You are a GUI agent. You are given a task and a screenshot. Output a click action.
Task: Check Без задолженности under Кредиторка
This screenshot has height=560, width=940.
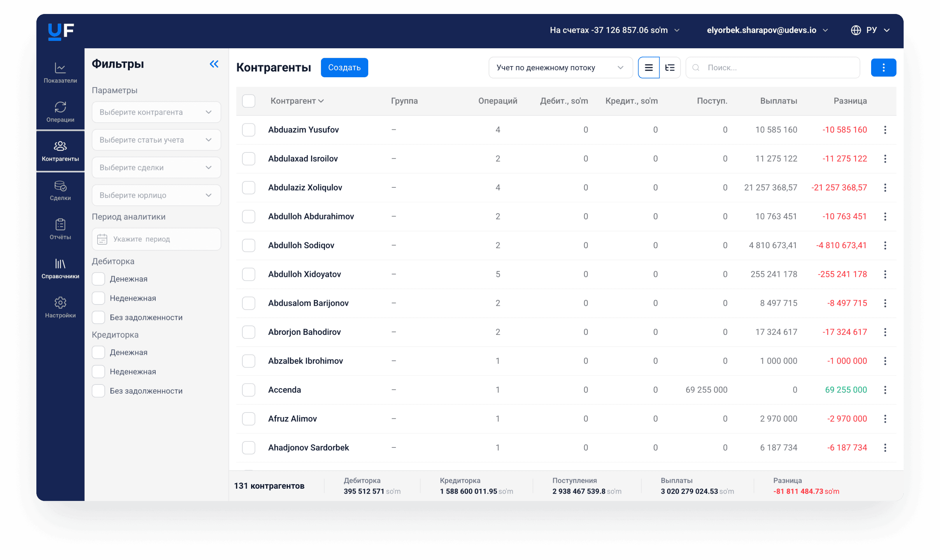(99, 391)
